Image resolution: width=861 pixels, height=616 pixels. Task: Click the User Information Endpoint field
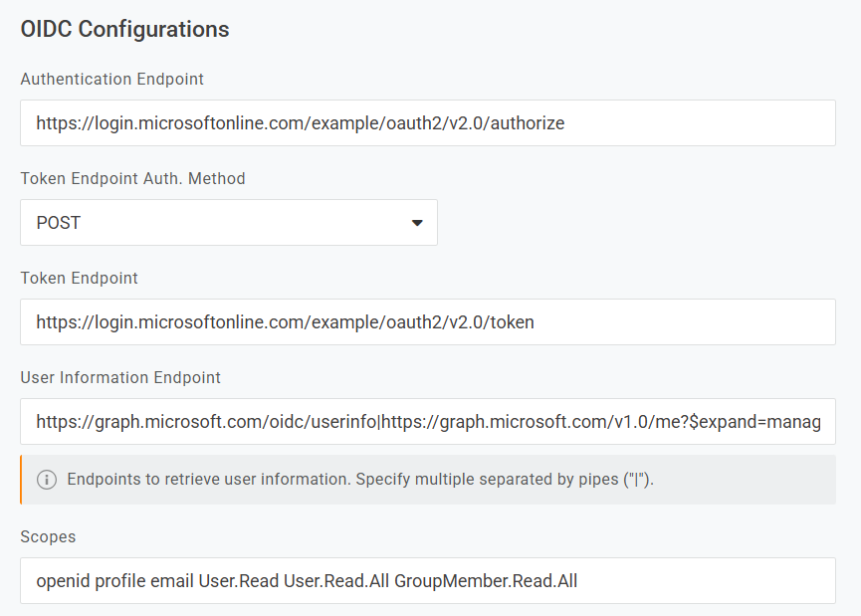[x=428, y=422]
